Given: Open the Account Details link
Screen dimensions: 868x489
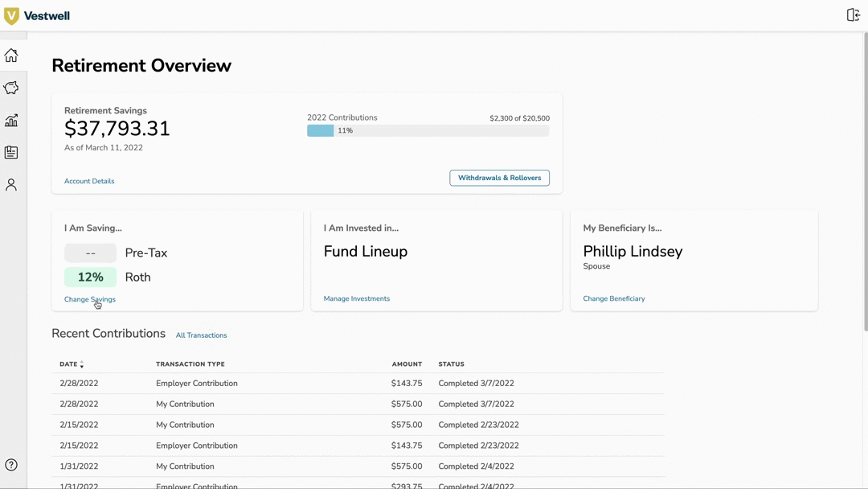Looking at the screenshot, I should click(89, 181).
